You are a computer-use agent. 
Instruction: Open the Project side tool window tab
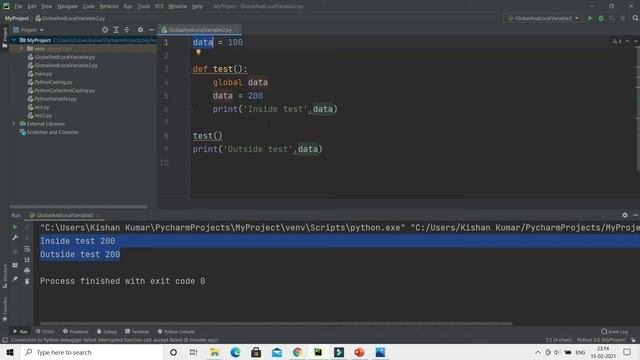coord(4,38)
